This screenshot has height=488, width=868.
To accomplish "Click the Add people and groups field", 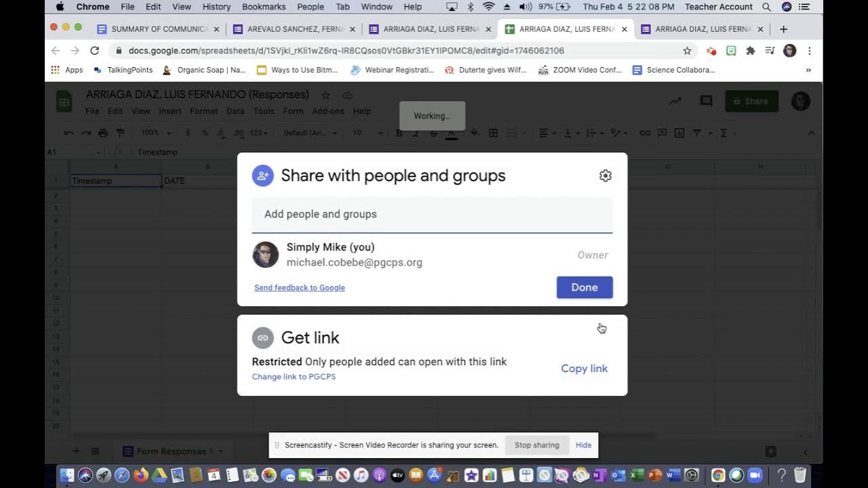I will (432, 214).
